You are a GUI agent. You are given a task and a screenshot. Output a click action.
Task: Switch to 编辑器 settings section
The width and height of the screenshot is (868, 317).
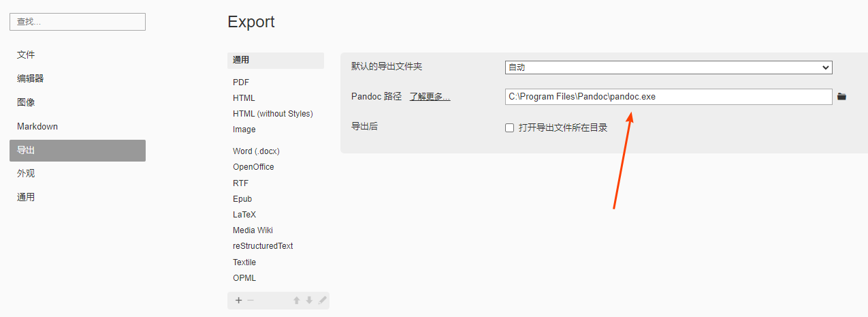(30, 78)
